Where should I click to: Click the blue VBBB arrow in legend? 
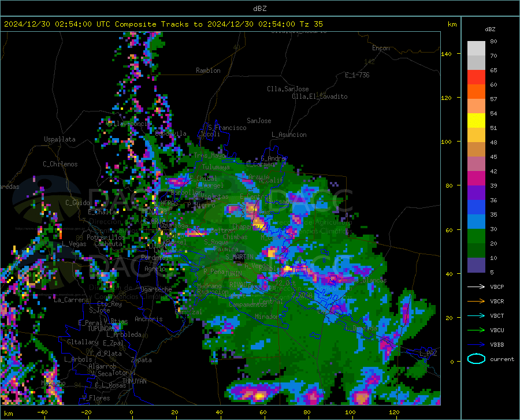pyautogui.click(x=476, y=344)
